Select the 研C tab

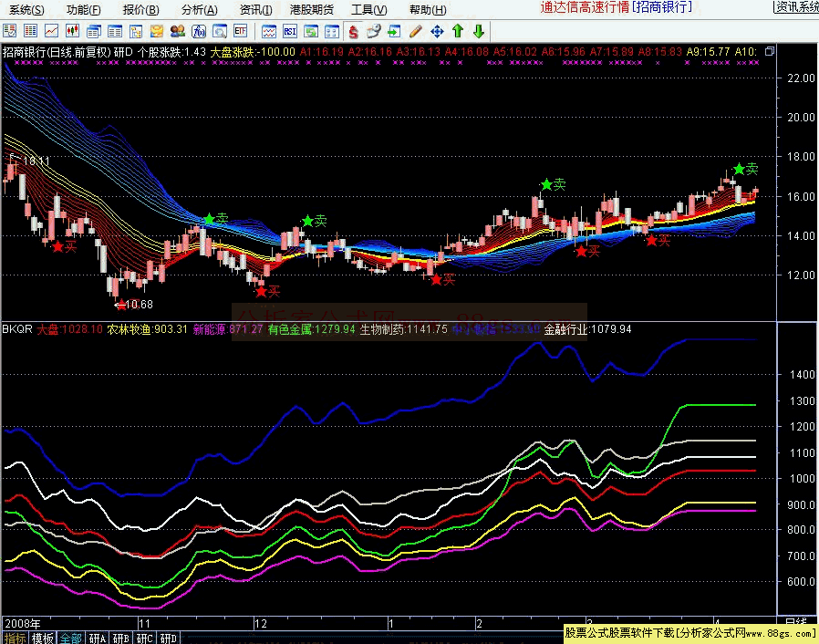pos(145,639)
